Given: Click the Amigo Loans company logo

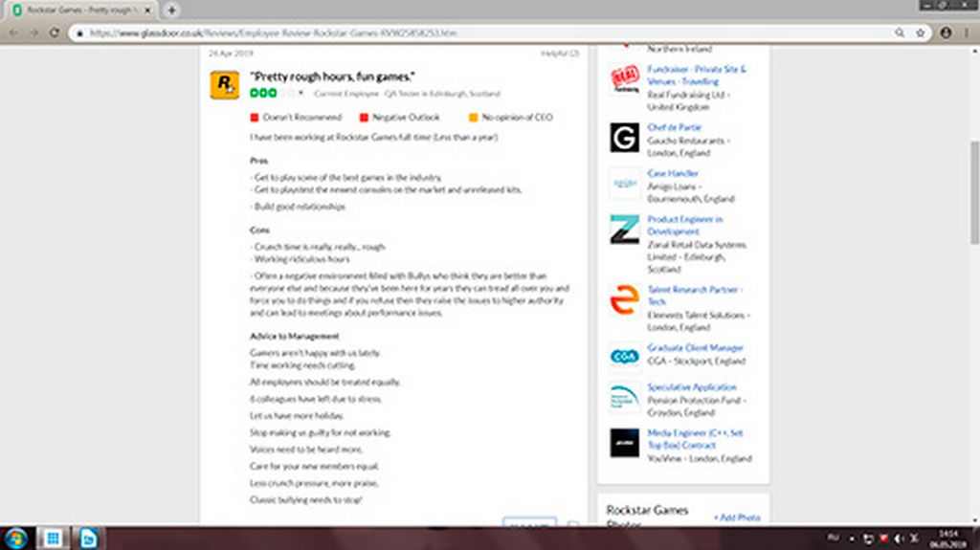Looking at the screenshot, I should pos(624,183).
